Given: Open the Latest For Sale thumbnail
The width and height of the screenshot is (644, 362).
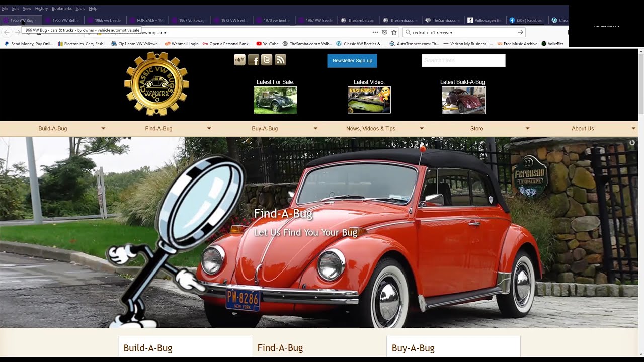Looking at the screenshot, I should coord(275,100).
